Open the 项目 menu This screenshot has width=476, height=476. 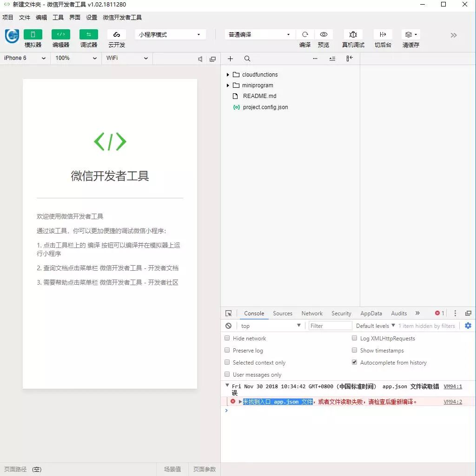pyautogui.click(x=7, y=18)
